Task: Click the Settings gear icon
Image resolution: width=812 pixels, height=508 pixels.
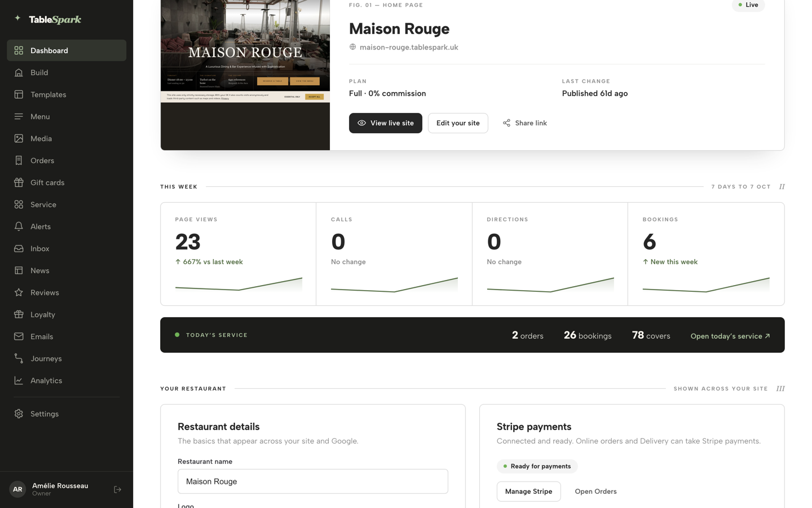Action: coord(19,414)
